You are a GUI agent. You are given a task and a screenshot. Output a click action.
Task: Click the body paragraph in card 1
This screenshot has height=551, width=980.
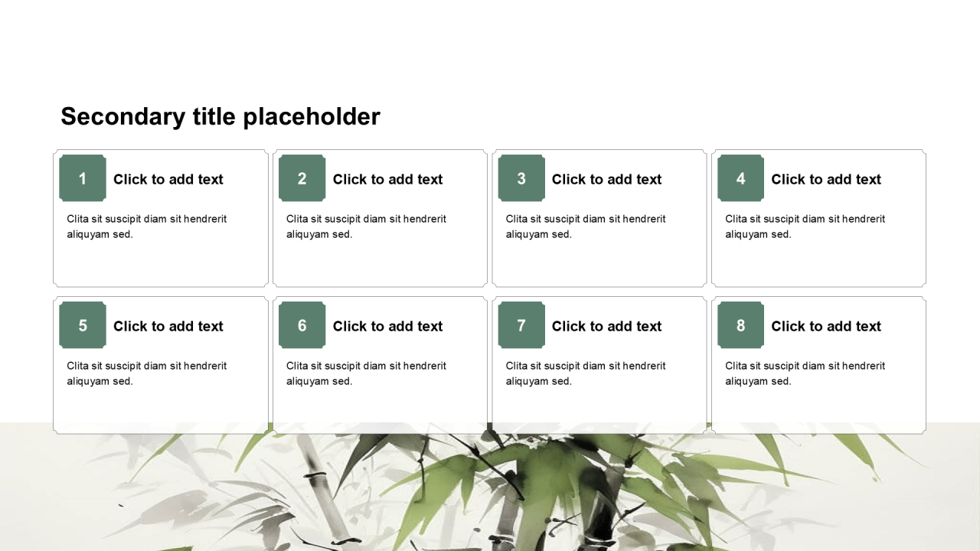click(x=146, y=227)
